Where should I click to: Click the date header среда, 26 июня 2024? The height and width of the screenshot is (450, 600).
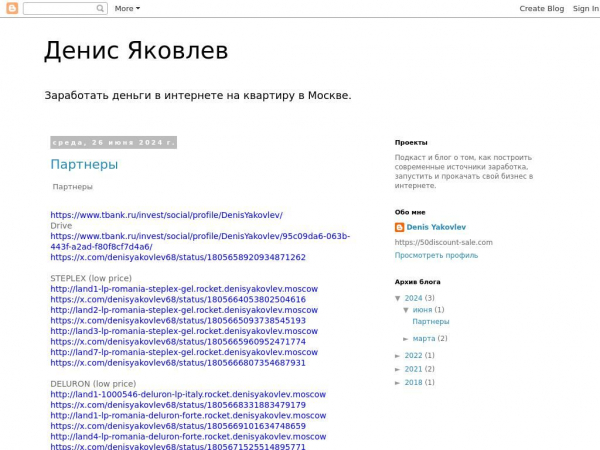tap(113, 143)
